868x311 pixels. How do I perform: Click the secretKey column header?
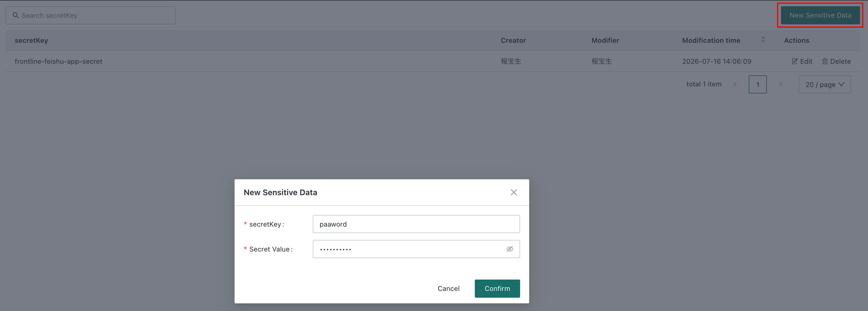(x=31, y=41)
